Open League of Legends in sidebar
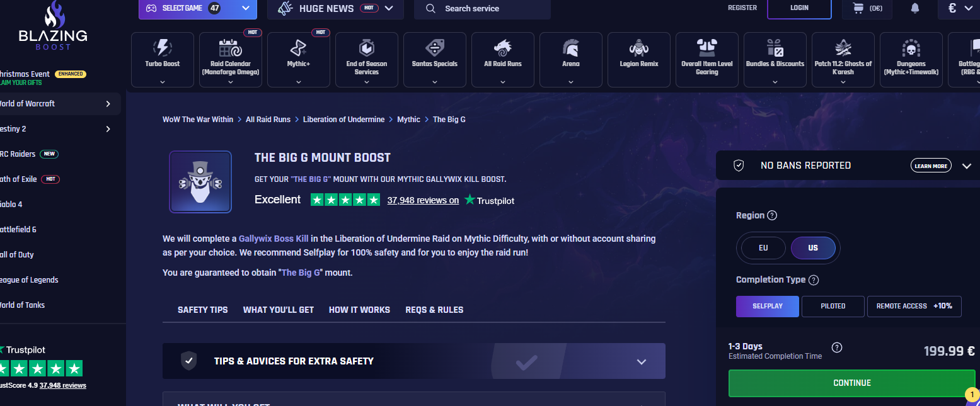The width and height of the screenshot is (980, 406). click(30, 280)
